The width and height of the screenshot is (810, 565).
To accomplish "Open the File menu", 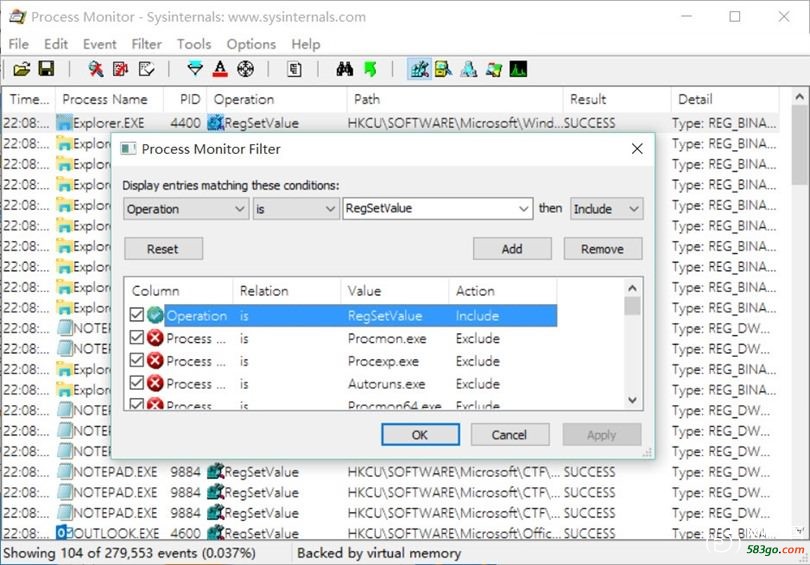I will (19, 44).
